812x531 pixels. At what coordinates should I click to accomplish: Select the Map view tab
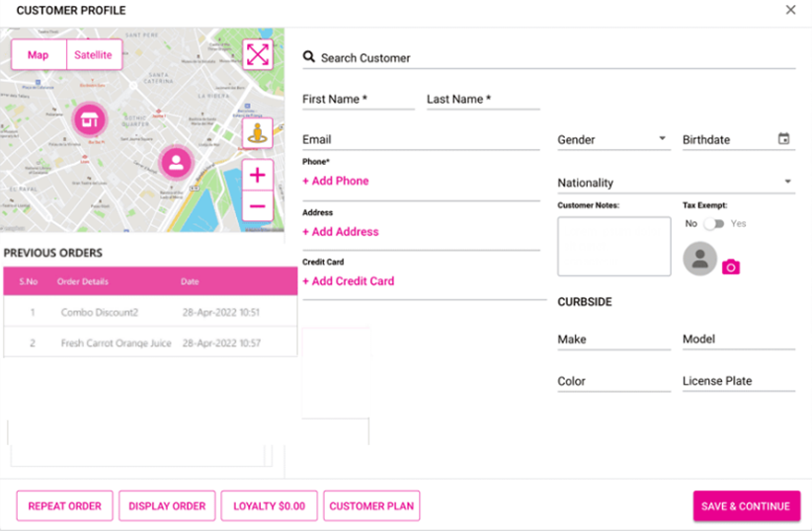coord(39,55)
